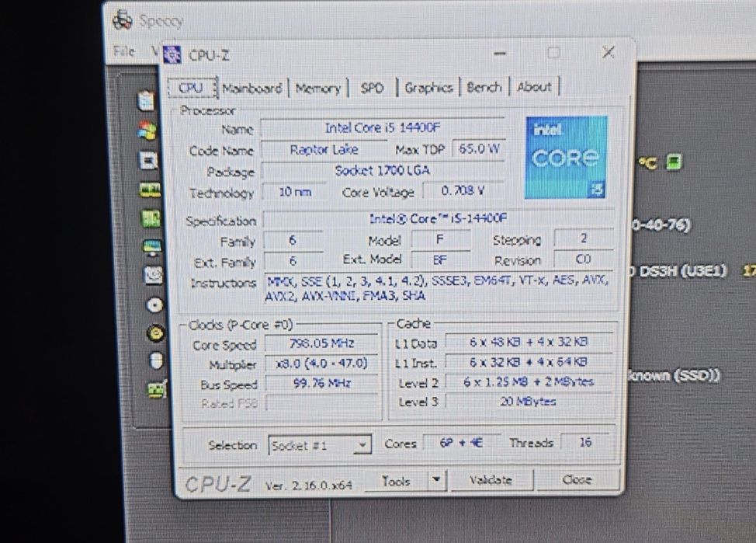Screen dimensions: 756x543
Task: Switch to the Mainboard tab
Action: [x=251, y=89]
